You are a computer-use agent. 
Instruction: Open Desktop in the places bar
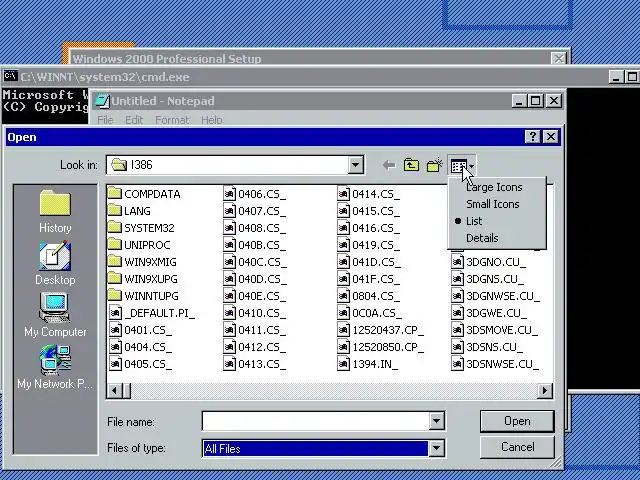[55, 264]
